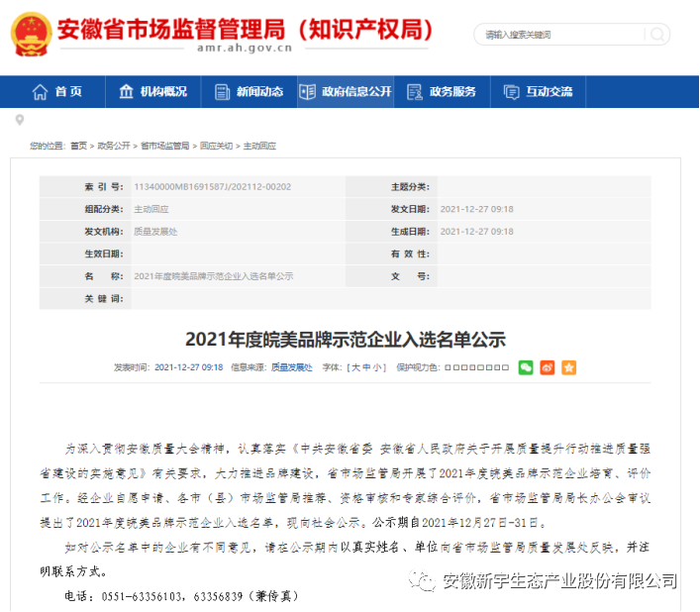Set font size to 小
Viewport: 700px width, 612px height.
click(x=377, y=367)
